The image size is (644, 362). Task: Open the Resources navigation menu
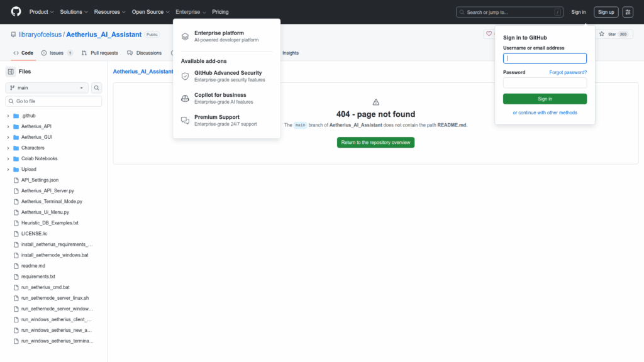click(x=109, y=12)
